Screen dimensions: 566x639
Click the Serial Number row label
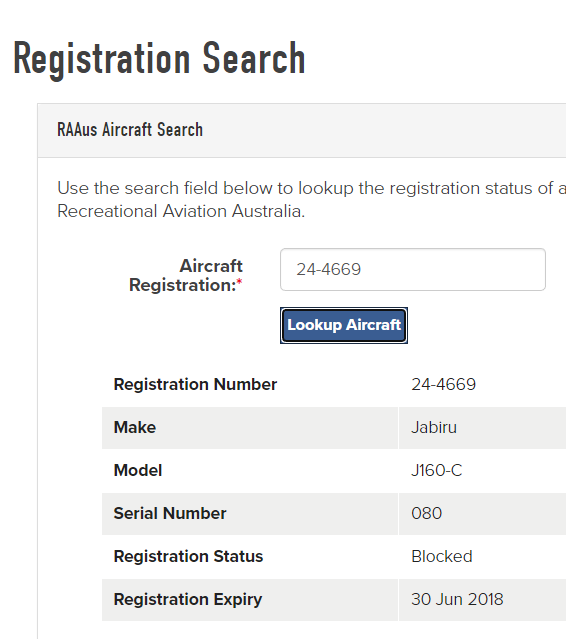[x=170, y=513]
